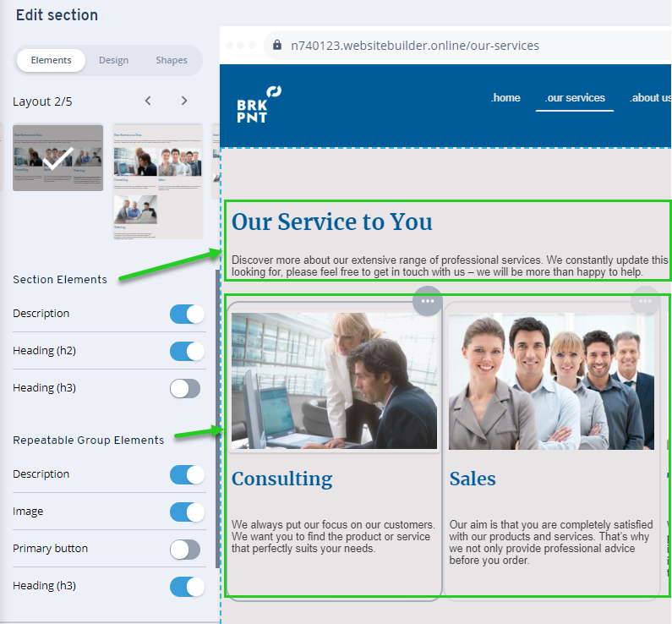Open options menu on Sales card

(x=646, y=301)
